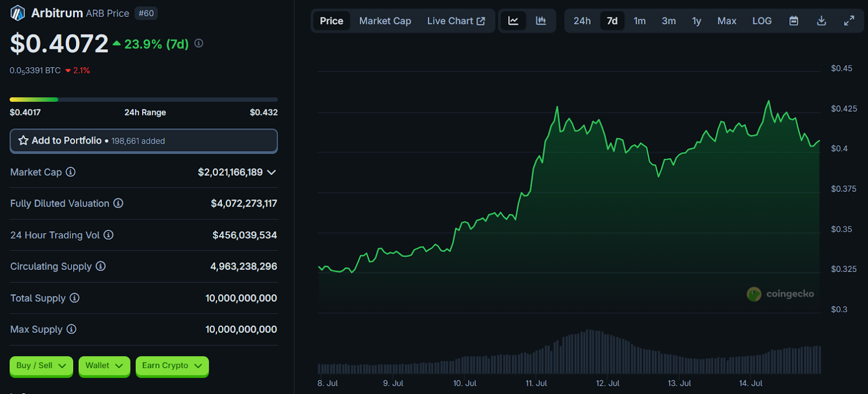Viewport: 868px width, 394px height.
Task: Click the $0.3 y-axis label
Action: (839, 309)
